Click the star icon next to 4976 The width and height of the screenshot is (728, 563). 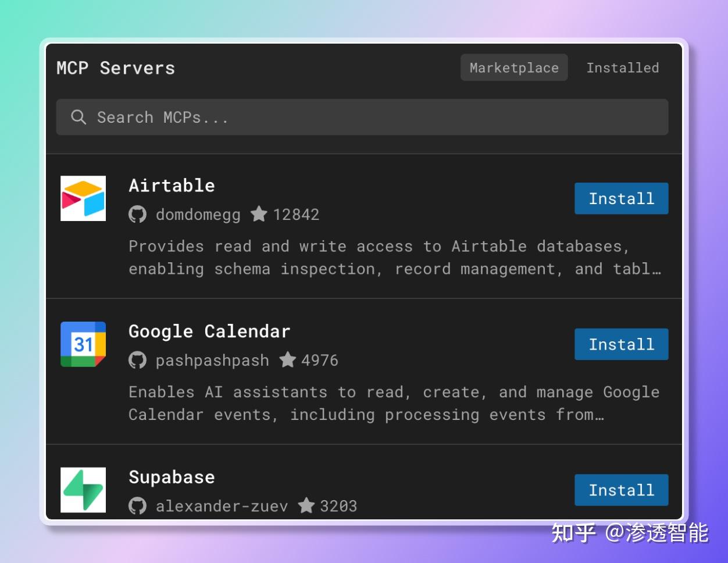coord(287,359)
